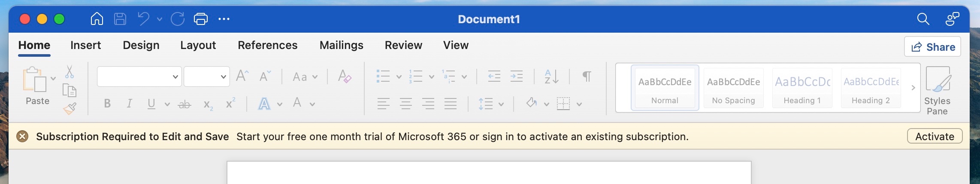Toggle italic formatting

[129, 104]
